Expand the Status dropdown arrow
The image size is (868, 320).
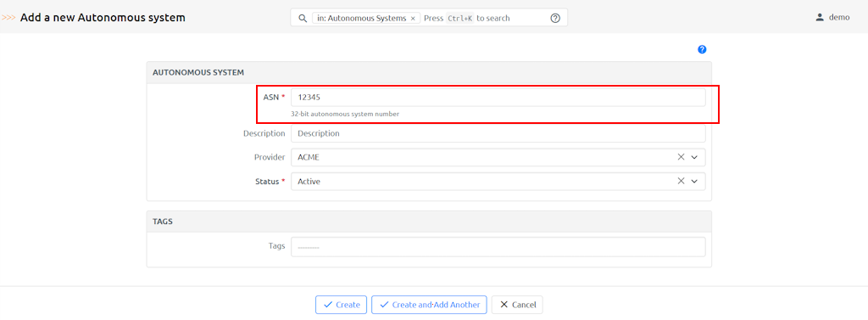[x=694, y=182]
